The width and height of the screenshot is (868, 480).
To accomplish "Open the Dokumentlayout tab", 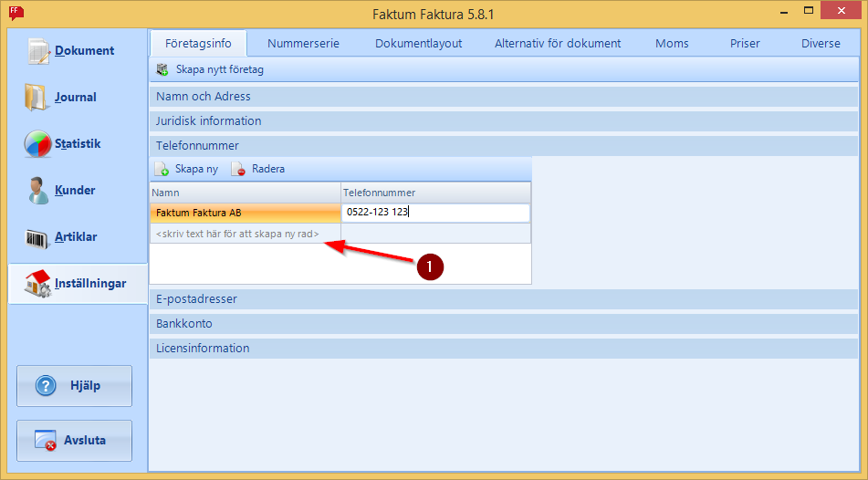I will (x=419, y=43).
